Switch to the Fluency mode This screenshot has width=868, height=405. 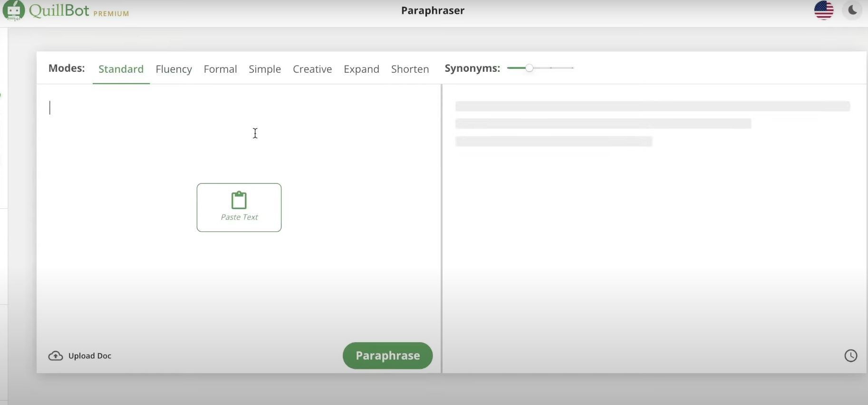point(174,69)
